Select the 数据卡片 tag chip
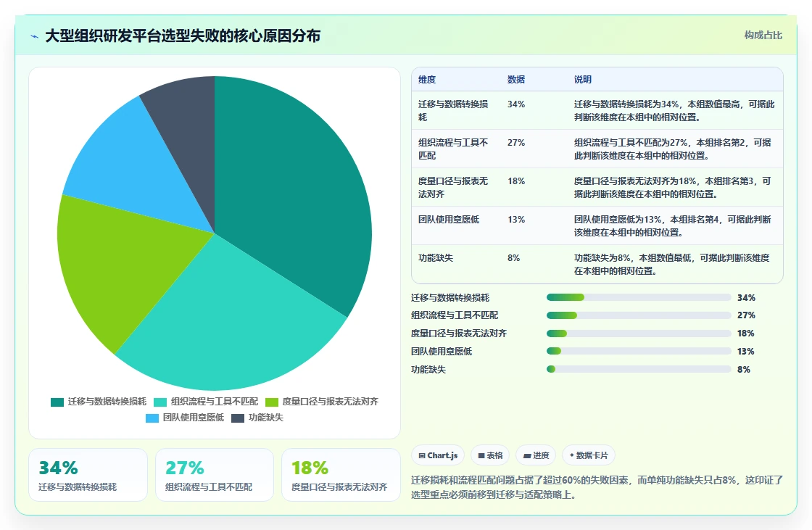The height and width of the screenshot is (530, 812). pos(589,455)
